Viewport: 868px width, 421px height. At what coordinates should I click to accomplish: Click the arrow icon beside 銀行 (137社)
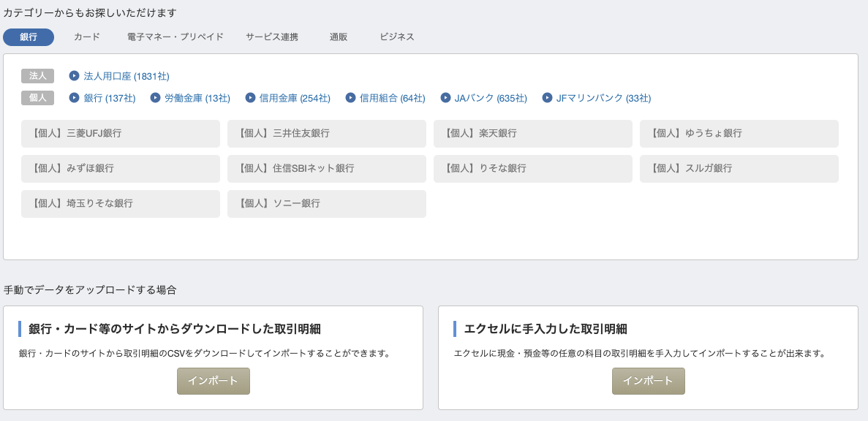(x=74, y=98)
